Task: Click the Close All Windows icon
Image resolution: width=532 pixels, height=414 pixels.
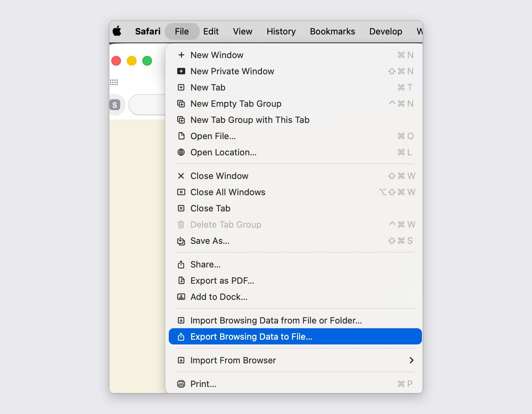Action: (x=181, y=192)
